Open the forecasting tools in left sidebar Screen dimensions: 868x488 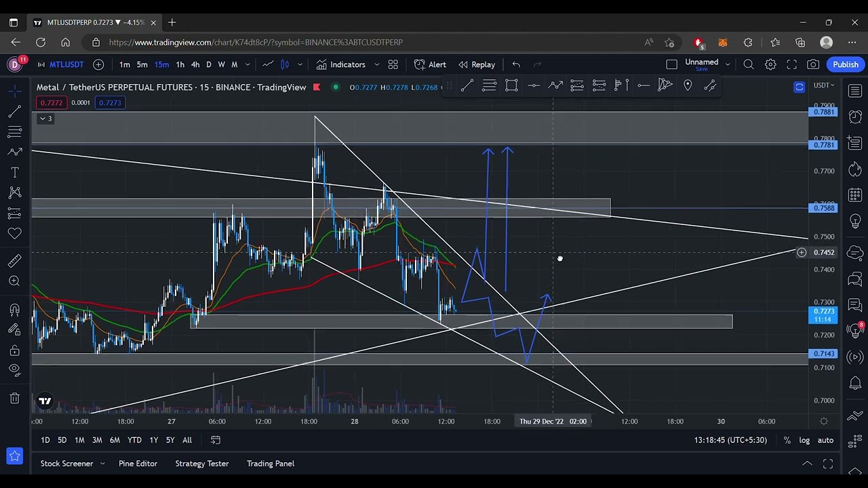(14, 213)
